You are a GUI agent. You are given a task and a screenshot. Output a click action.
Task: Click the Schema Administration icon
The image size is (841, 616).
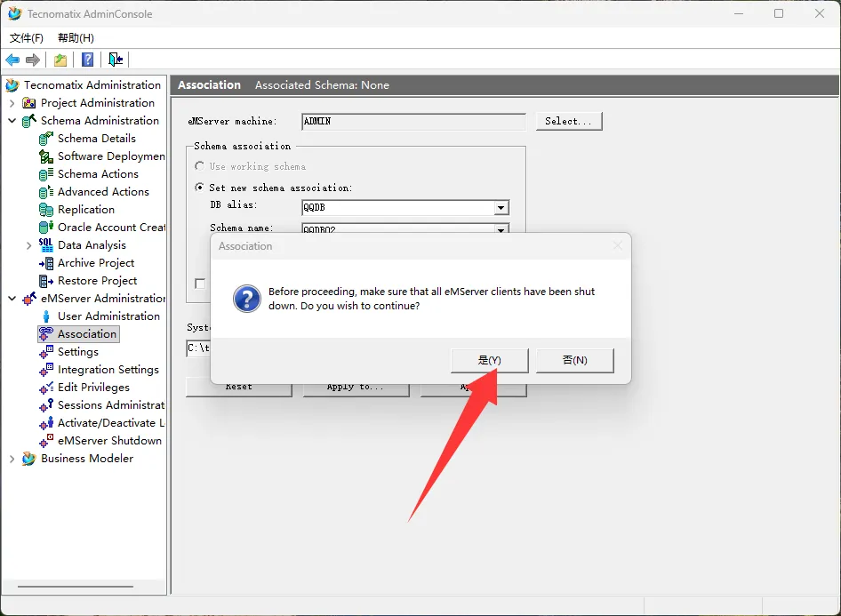coord(29,121)
